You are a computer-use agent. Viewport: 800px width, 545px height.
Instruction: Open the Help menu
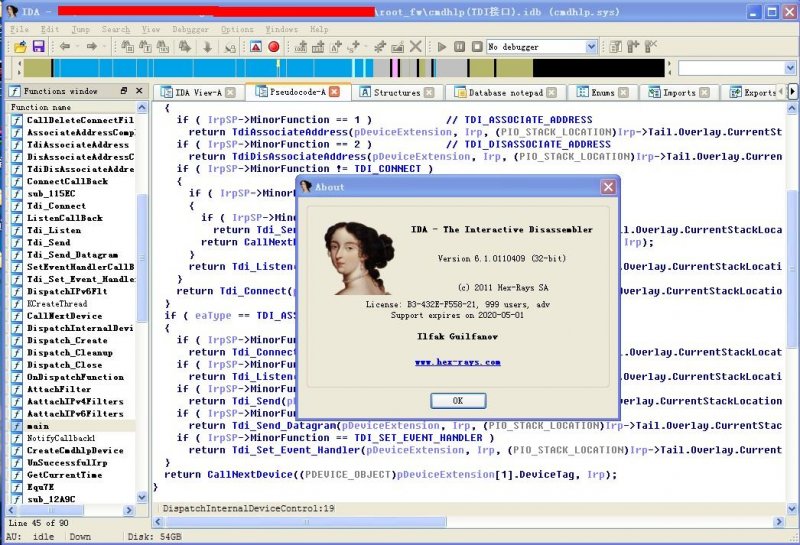pos(319,29)
